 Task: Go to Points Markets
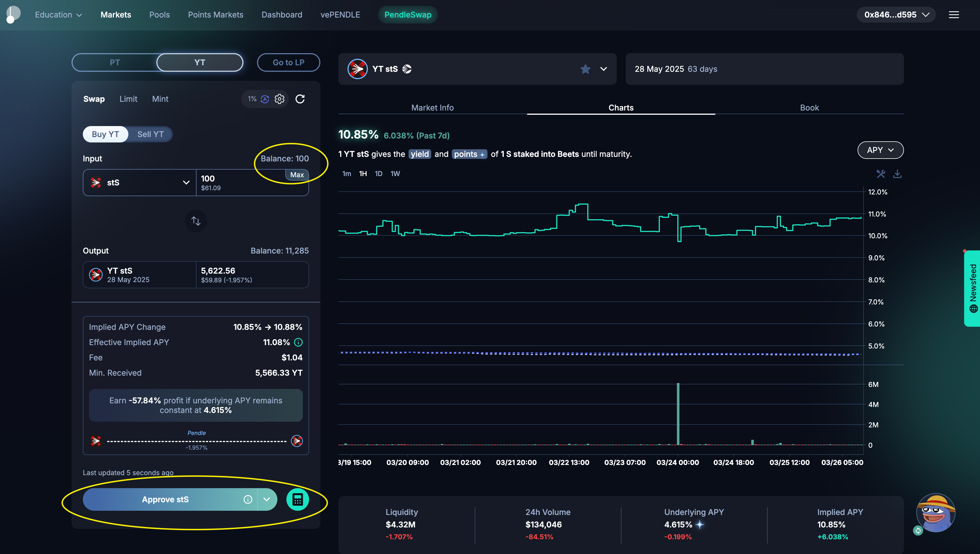[x=215, y=15]
